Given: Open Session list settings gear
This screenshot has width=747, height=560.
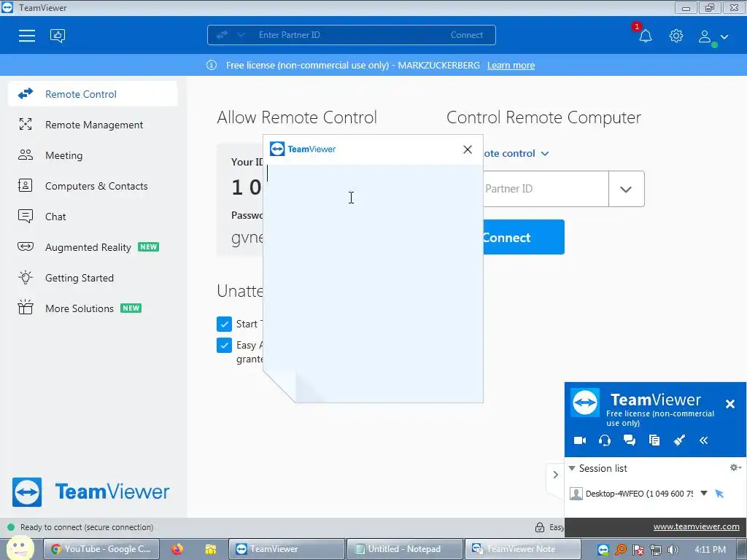Looking at the screenshot, I should tap(735, 467).
